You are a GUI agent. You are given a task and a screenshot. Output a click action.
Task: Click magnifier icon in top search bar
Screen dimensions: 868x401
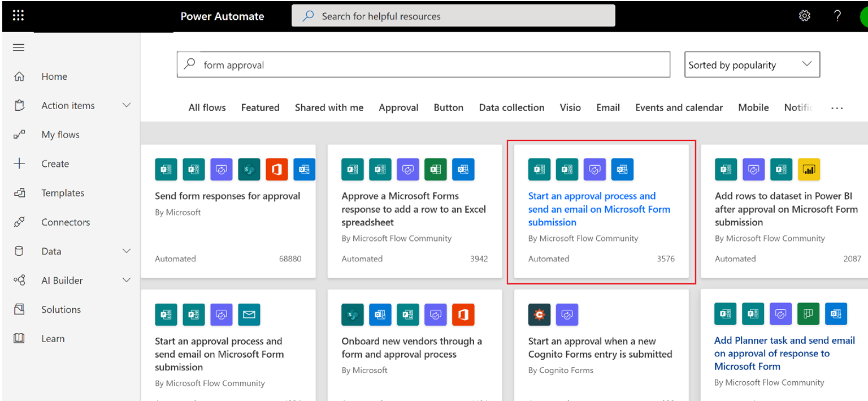[x=308, y=16]
